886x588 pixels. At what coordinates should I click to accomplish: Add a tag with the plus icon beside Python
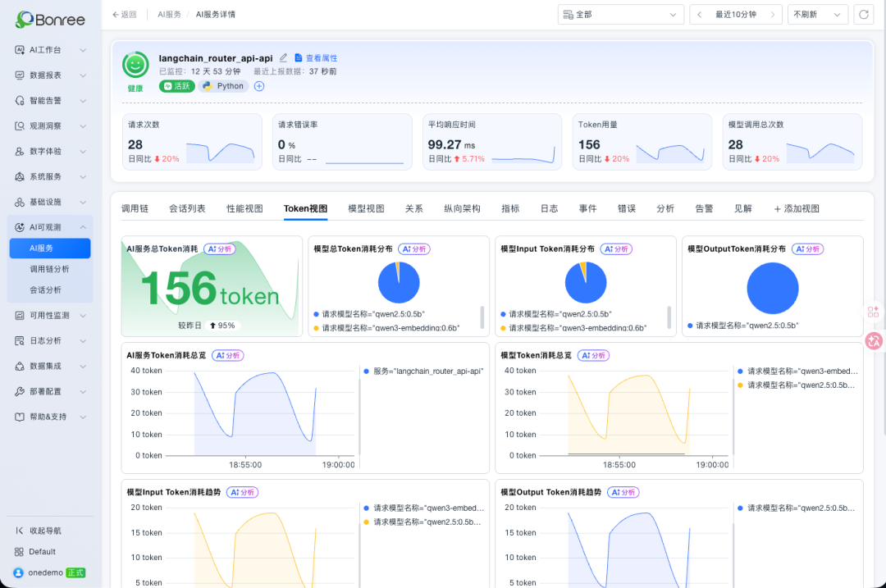(258, 86)
